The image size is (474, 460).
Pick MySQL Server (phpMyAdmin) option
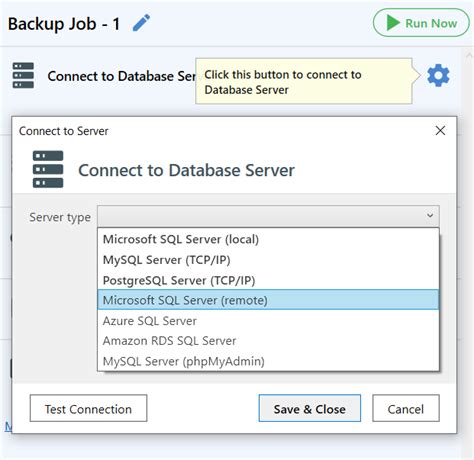[268, 361]
